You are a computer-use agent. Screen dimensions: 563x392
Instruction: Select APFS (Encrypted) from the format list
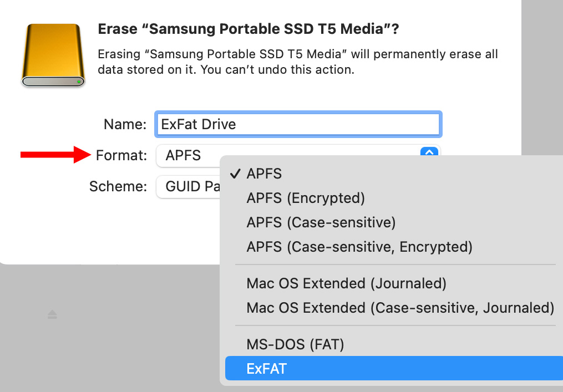(306, 198)
